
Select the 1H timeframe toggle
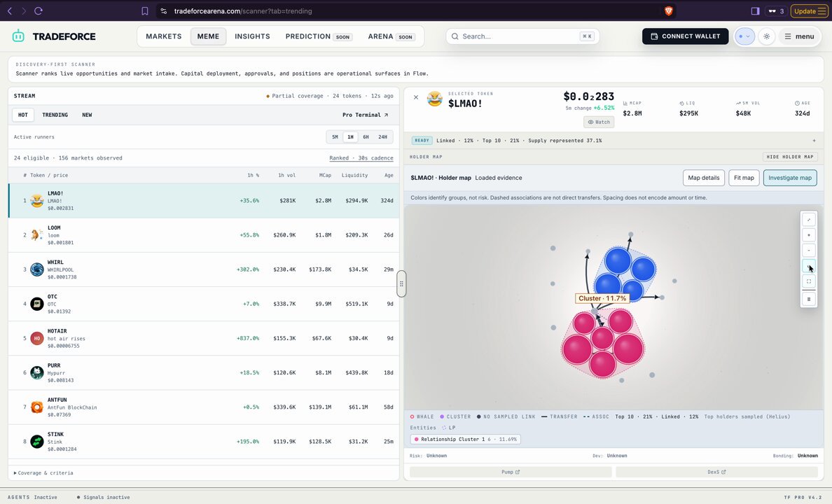click(x=350, y=137)
